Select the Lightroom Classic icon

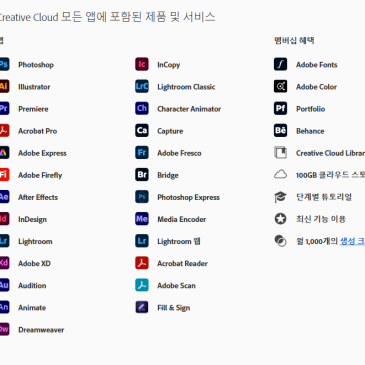coord(142,86)
